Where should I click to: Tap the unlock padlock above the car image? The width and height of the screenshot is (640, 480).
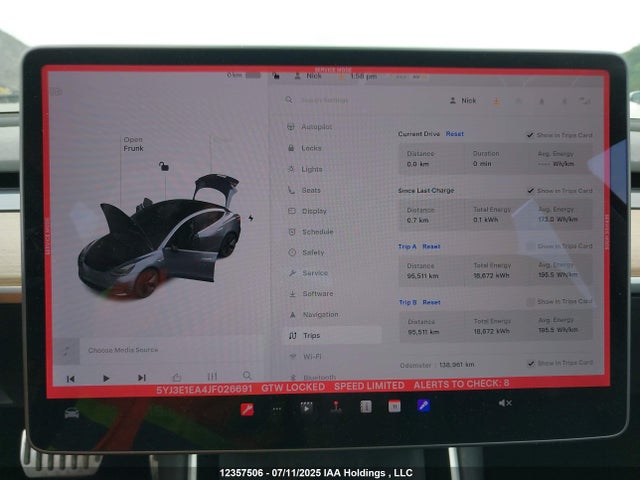click(x=164, y=166)
